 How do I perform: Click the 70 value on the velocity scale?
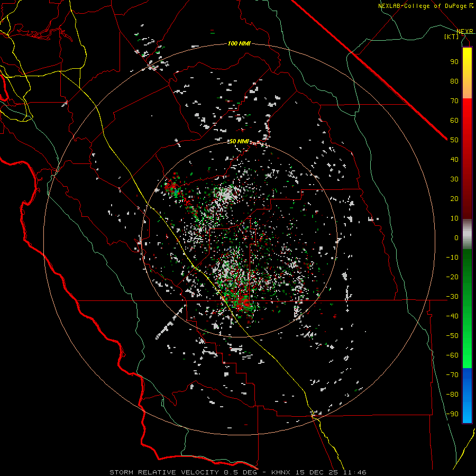(x=454, y=101)
